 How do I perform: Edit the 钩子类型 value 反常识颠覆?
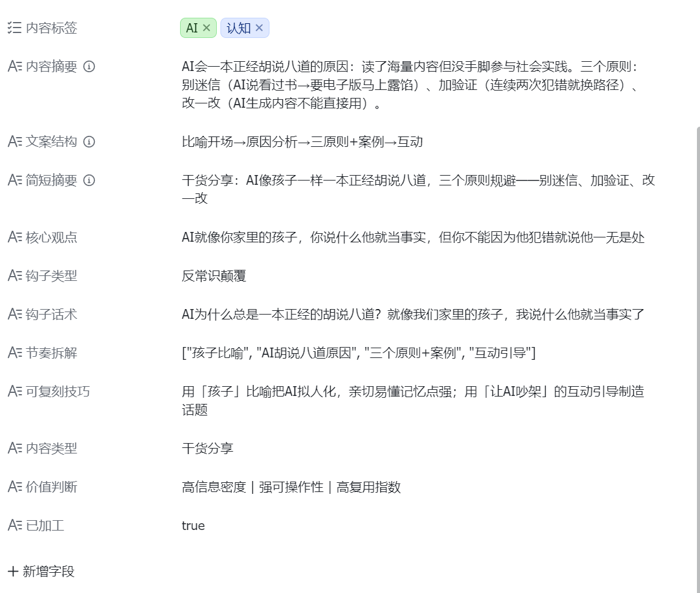[214, 276]
